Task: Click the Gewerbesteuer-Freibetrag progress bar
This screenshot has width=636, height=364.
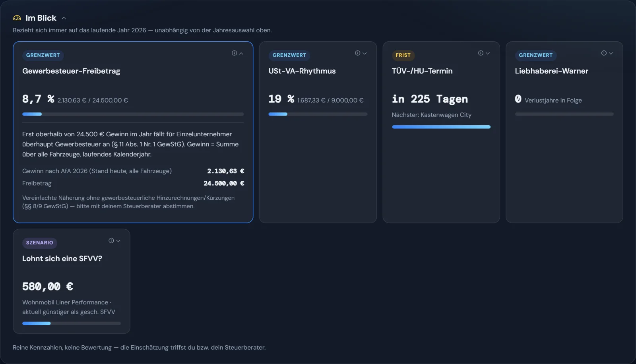Action: point(133,114)
